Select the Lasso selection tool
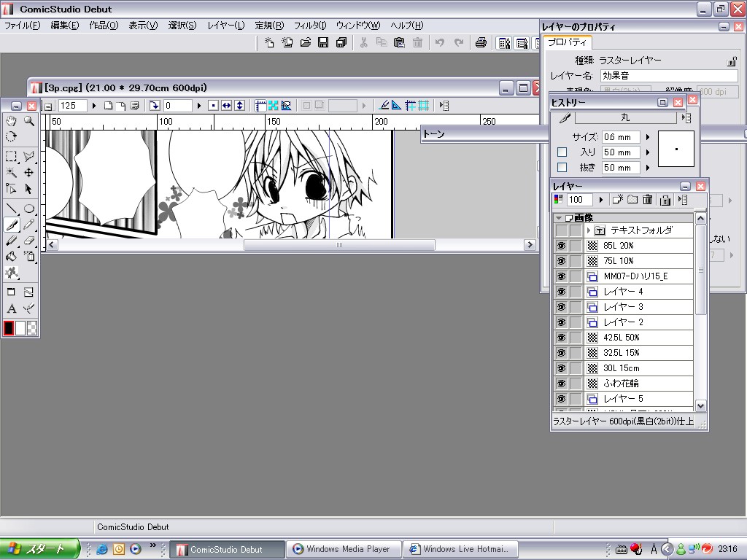Screen dimensions: 747x560 [29, 156]
